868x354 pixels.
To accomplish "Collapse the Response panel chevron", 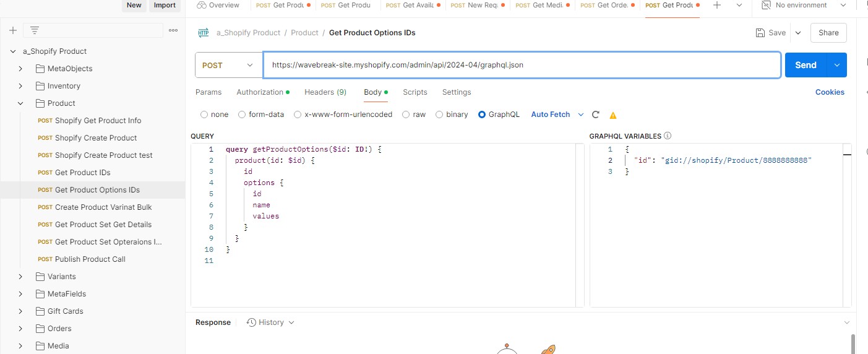I will click(847, 322).
